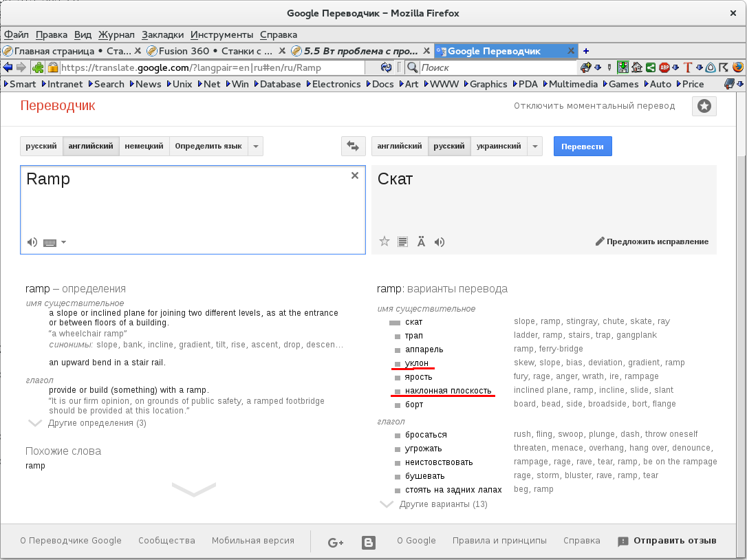
Task: Open the source language dropdown arrow
Action: click(256, 146)
